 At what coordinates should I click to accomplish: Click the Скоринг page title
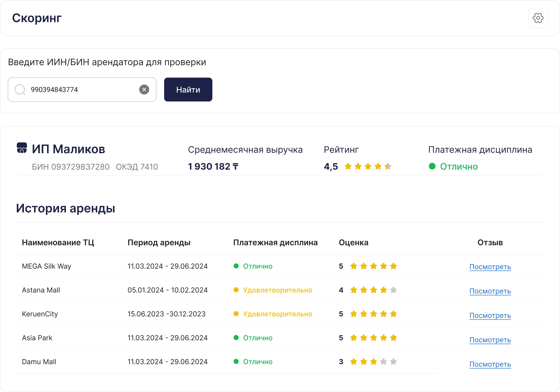tap(37, 18)
